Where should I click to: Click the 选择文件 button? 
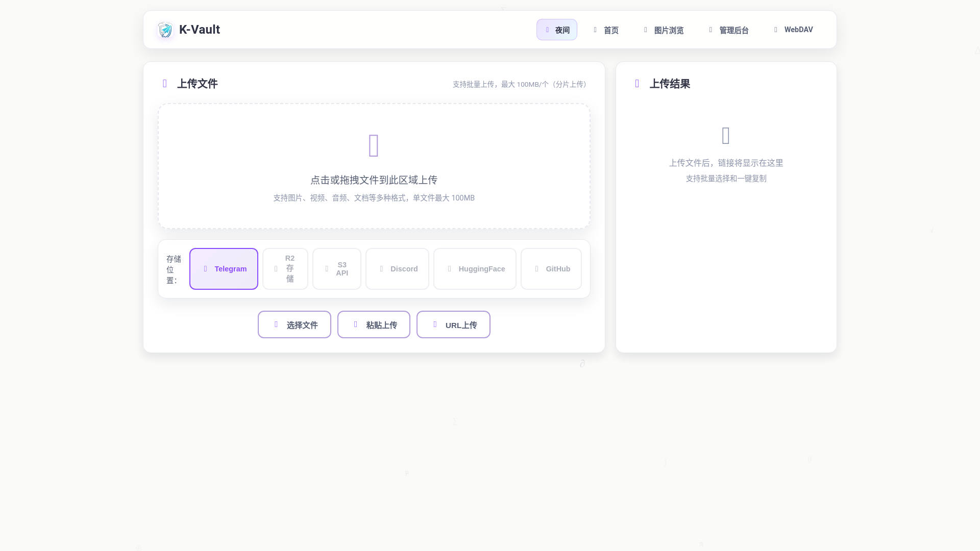pos(295,324)
